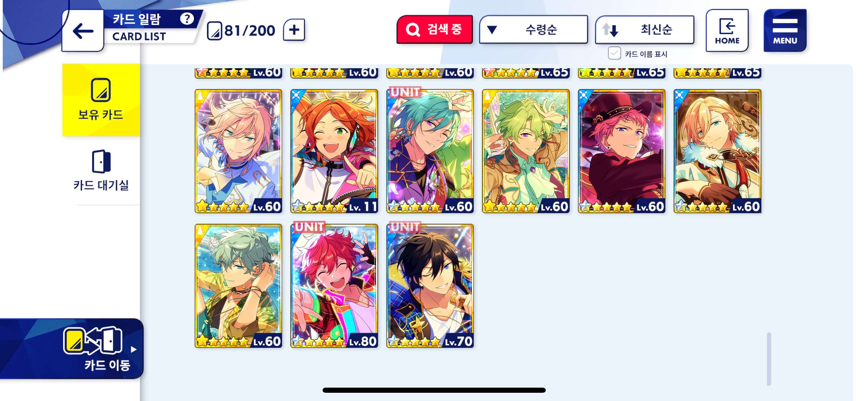Switch to the 카드 대기실 tab
Image resolution: width=868 pixels, height=401 pixels.
click(x=101, y=170)
